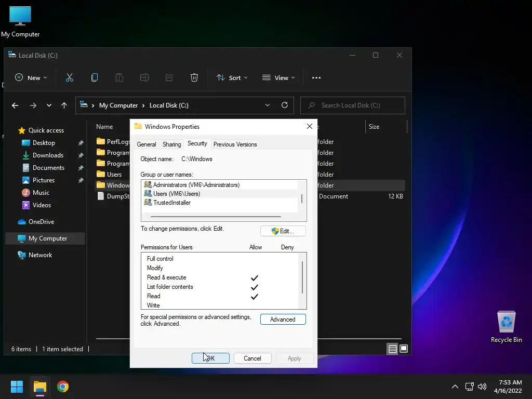Open the Sort dropdown menu
Image resolution: width=532 pixels, height=399 pixels.
coord(232,78)
